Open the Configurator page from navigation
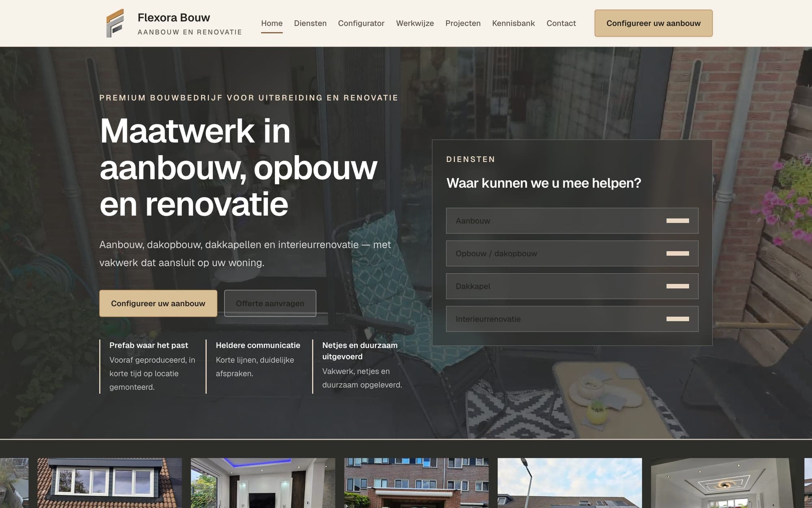The width and height of the screenshot is (812, 508). coord(361,23)
